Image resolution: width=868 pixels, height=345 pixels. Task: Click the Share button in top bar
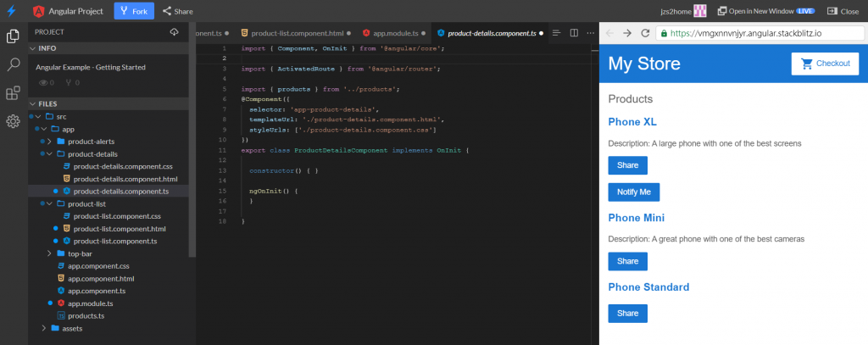178,11
